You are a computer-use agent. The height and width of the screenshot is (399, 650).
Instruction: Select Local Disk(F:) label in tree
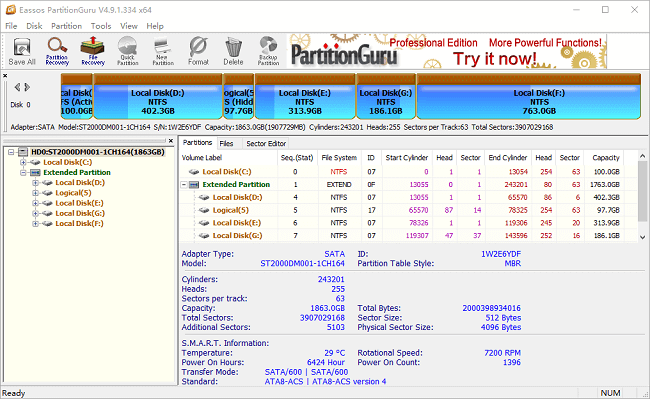(x=79, y=224)
